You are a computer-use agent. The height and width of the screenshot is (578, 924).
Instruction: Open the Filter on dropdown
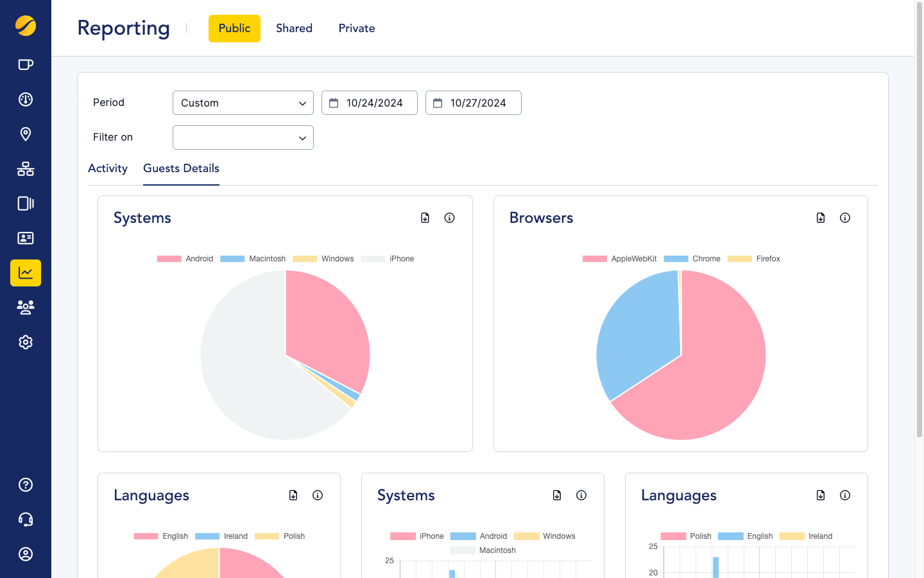click(x=243, y=137)
